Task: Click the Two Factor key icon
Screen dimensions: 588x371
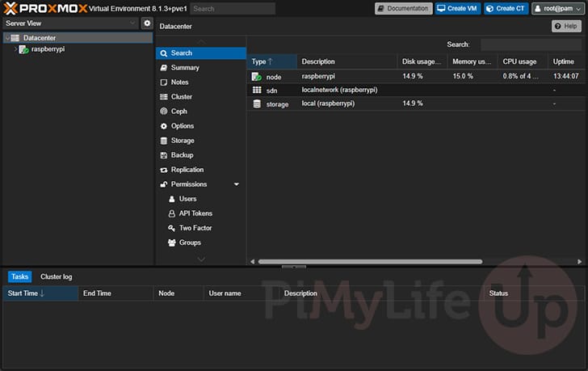Action: 172,228
